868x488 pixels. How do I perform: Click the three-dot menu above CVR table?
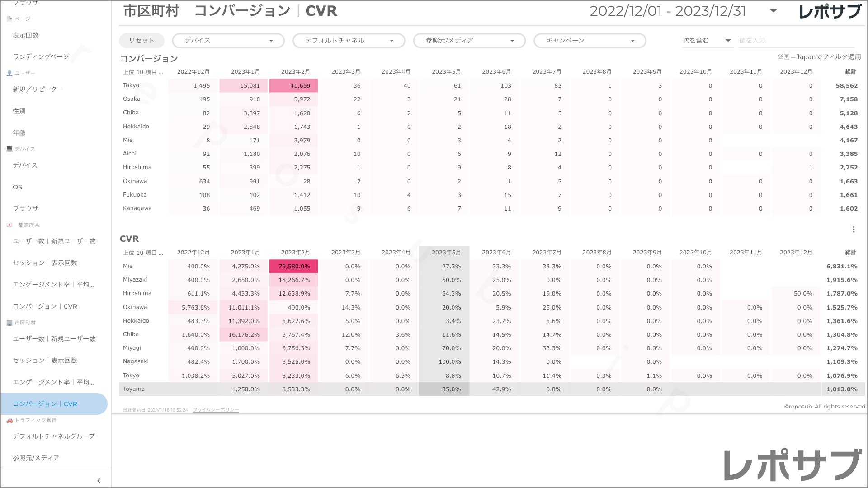coord(854,230)
